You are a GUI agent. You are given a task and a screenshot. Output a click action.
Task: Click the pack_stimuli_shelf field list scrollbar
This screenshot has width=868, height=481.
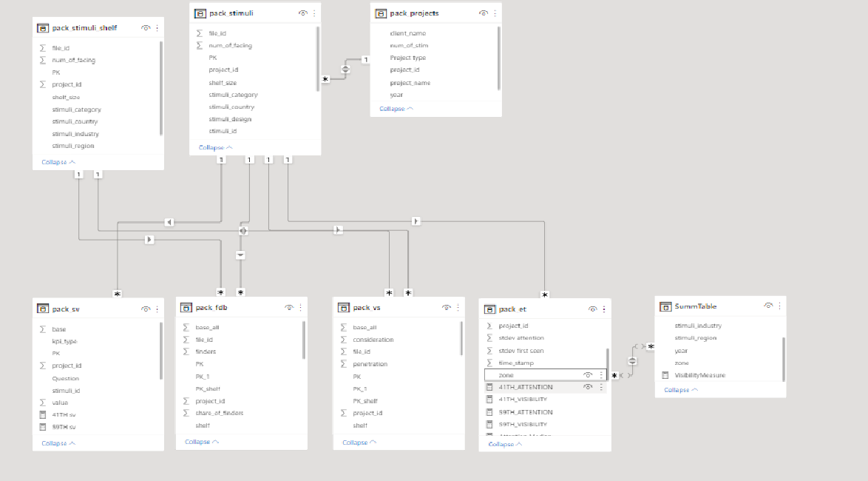[161, 87]
